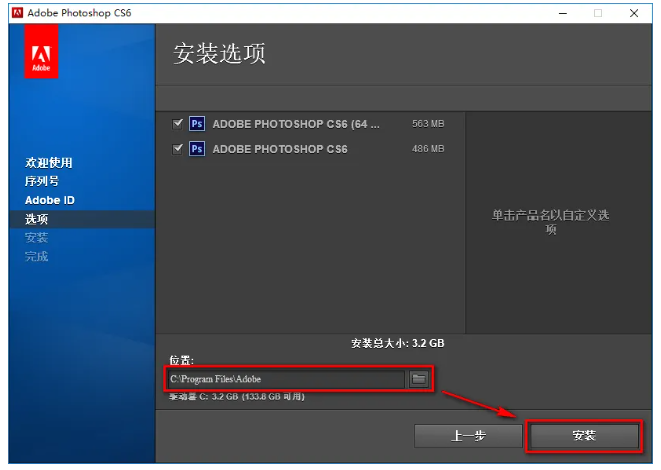Go to the 欢迎使用 step in the sidebar
The image size is (661, 470).
tap(49, 162)
